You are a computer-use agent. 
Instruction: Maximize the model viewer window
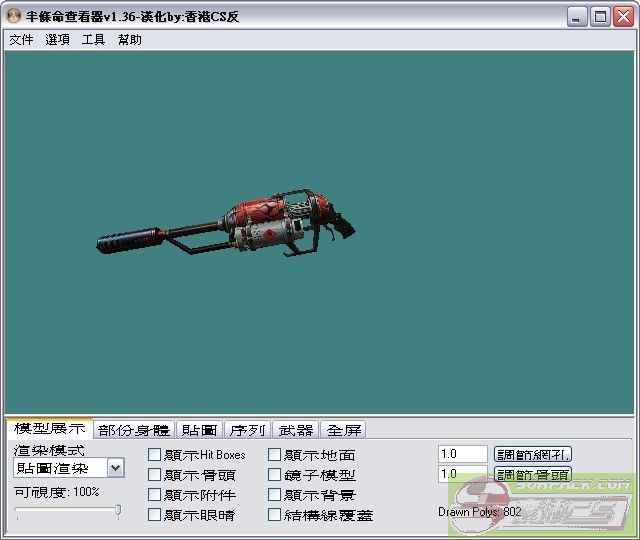click(x=600, y=17)
